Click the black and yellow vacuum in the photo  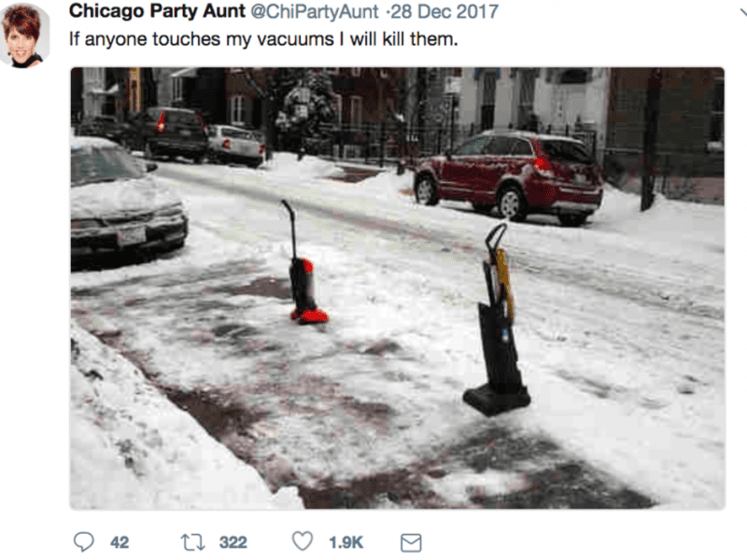pos(498,320)
